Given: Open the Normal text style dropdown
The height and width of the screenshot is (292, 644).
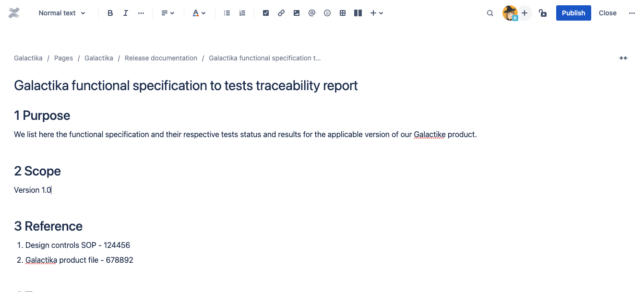Looking at the screenshot, I should click(x=62, y=13).
